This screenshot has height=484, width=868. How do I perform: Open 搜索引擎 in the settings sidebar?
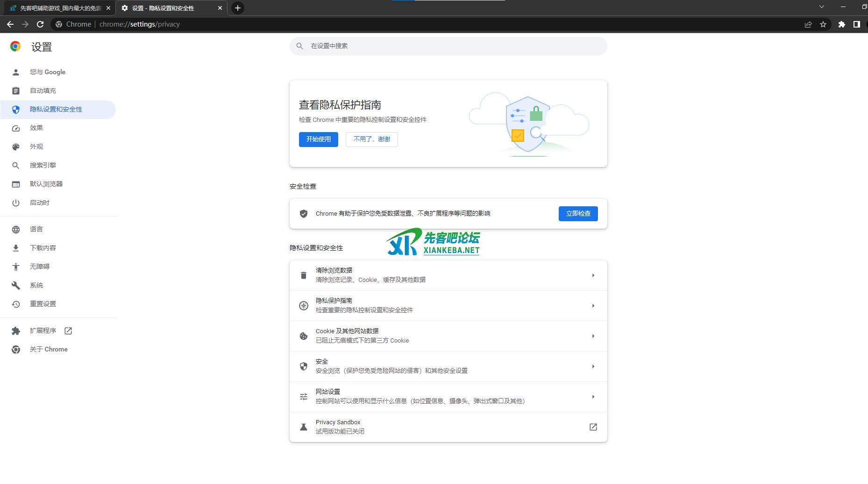tap(43, 165)
